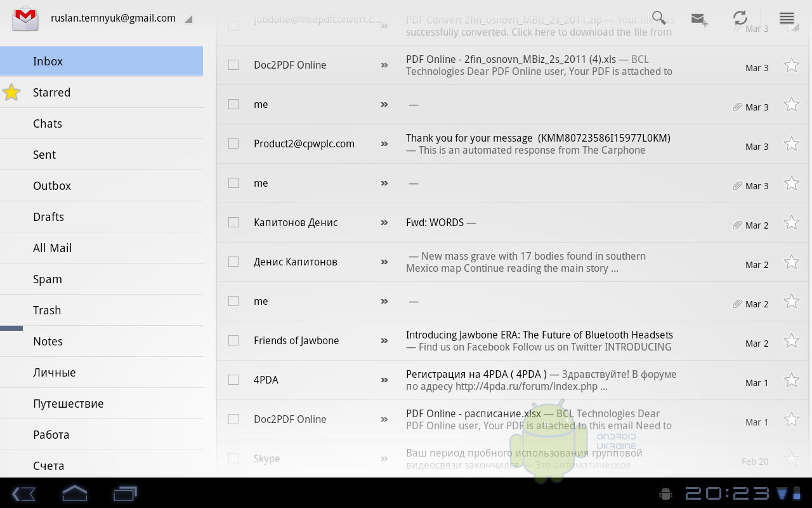Screen dimensions: 812x508
Task: Click importance marker of Product2@cpwplc.com row
Action: pos(384,144)
